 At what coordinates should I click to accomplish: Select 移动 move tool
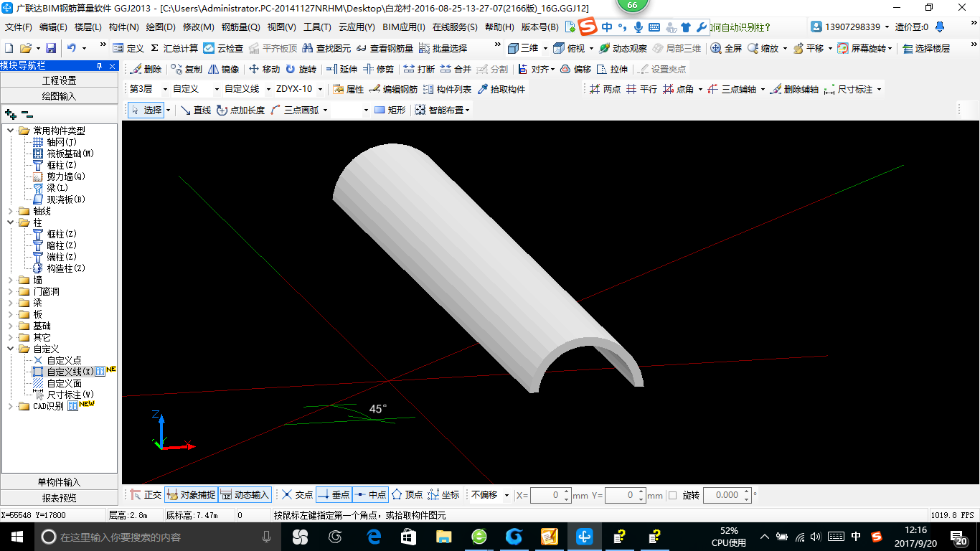pos(264,69)
